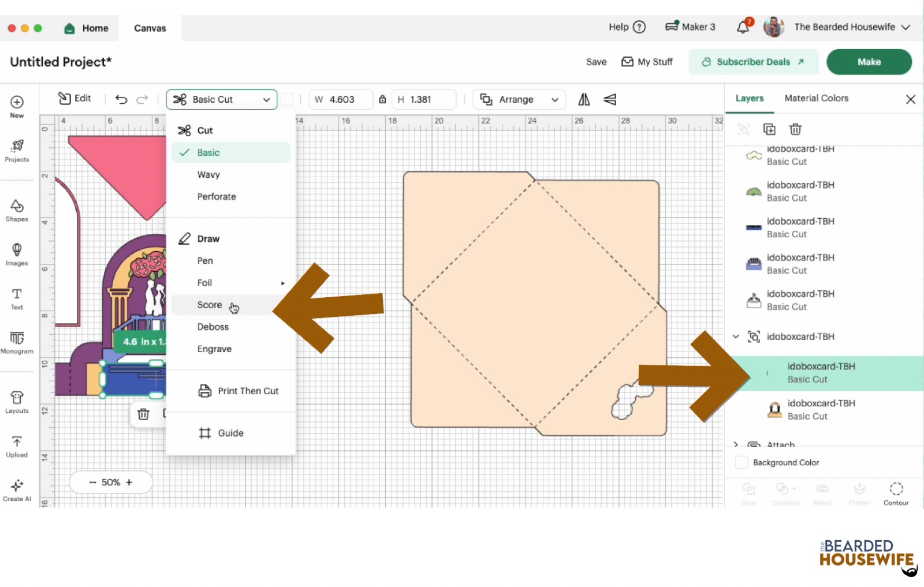924x587 pixels.
Task: Flip the selection horizontally using the flip icon
Action: pos(584,99)
